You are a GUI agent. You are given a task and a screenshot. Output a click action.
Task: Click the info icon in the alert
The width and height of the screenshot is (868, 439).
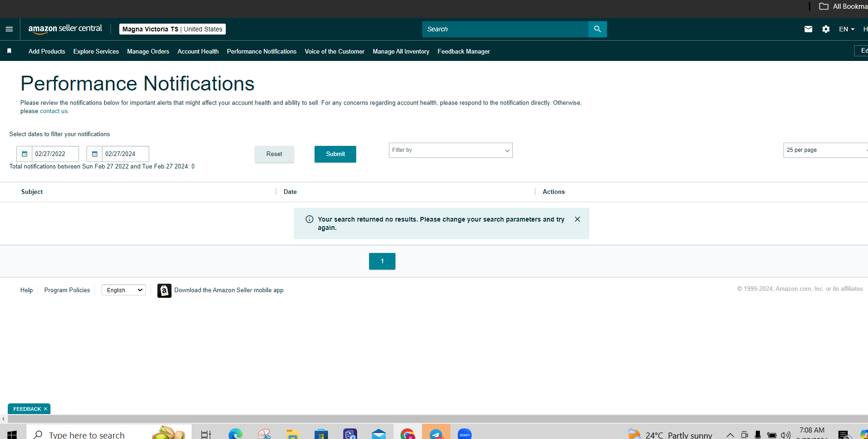[x=310, y=219]
